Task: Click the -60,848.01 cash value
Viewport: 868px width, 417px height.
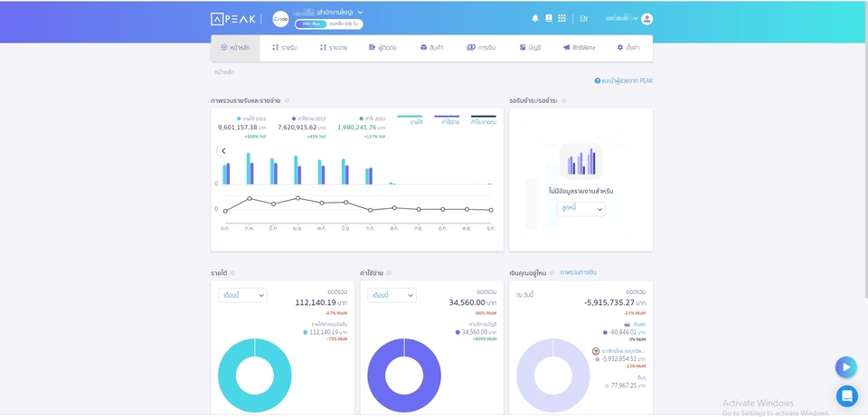Action: [x=622, y=332]
